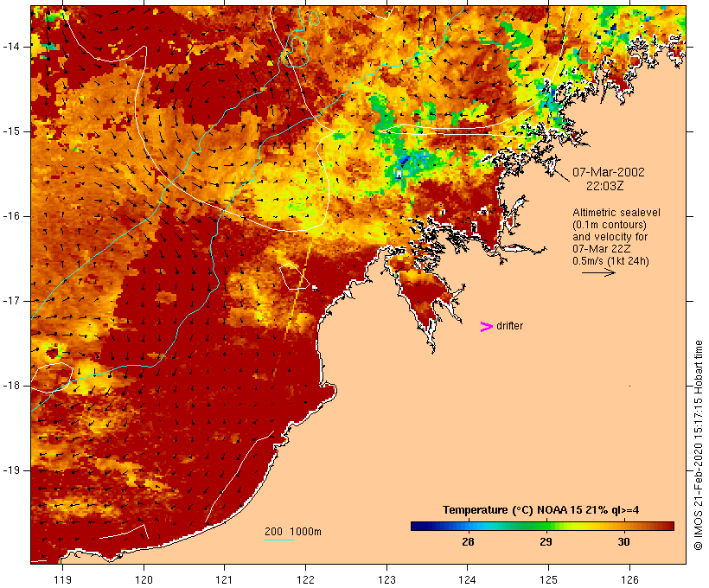Click latitude axis label '-16'
This screenshot has width=709, height=588.
[11, 216]
